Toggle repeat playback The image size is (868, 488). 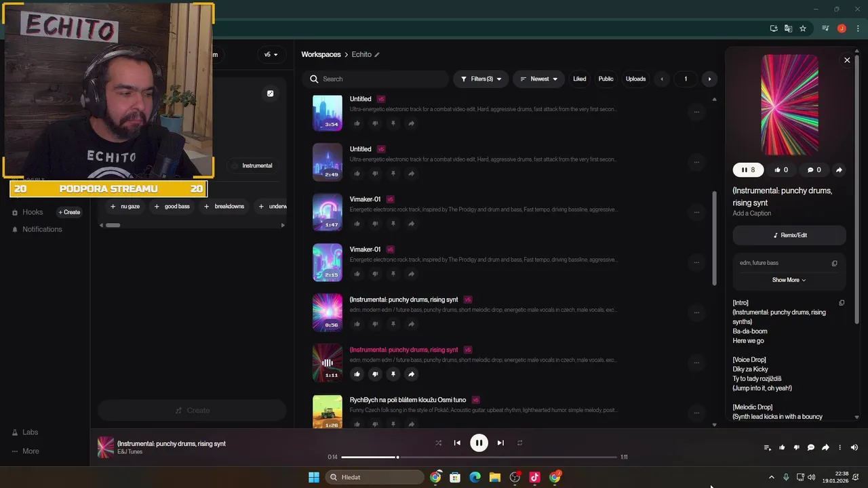coord(519,443)
